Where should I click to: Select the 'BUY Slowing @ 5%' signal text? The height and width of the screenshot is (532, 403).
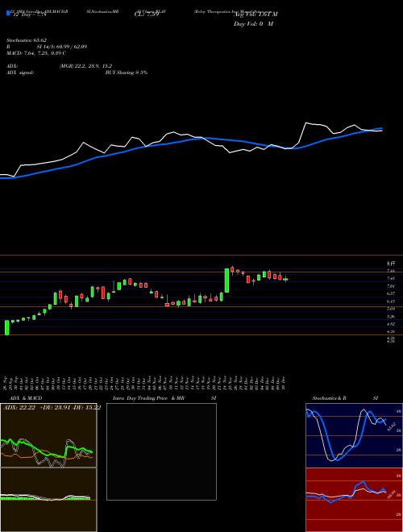(127, 73)
